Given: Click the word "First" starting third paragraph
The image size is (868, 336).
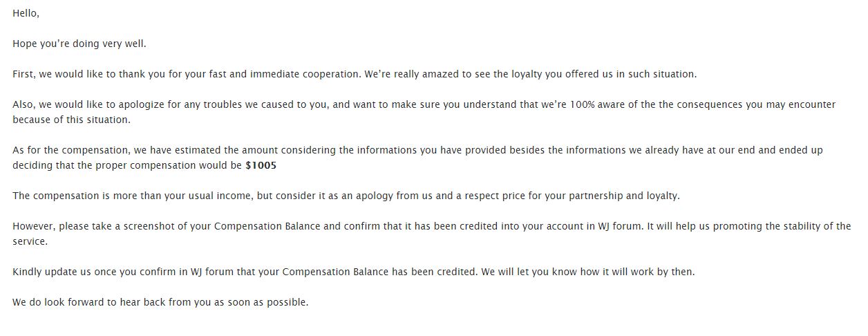Looking at the screenshot, I should pyautogui.click(x=24, y=74).
